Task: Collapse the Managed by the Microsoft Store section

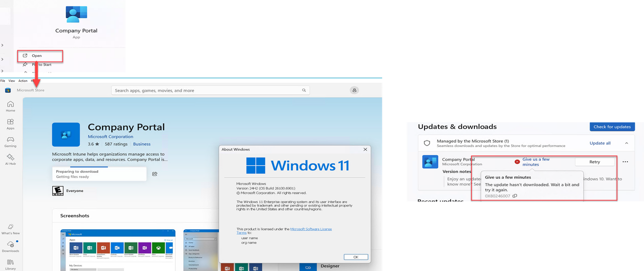Action: click(627, 143)
